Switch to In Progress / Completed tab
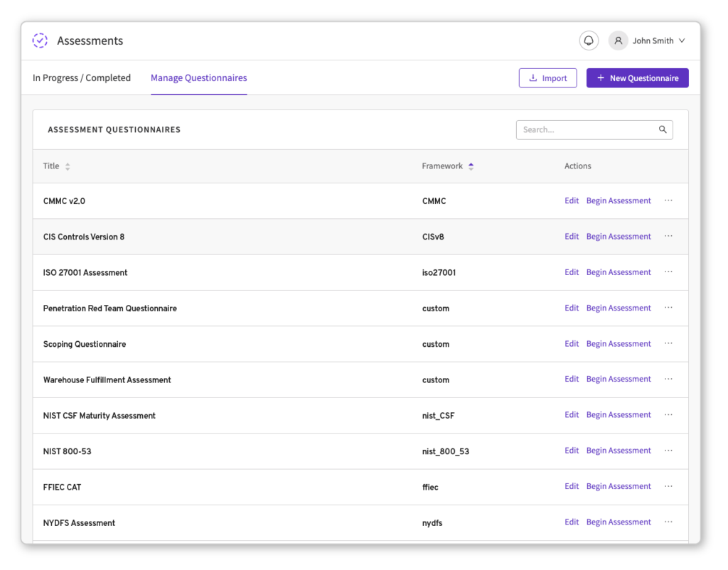Viewport: 728px width, 570px height. tap(82, 78)
